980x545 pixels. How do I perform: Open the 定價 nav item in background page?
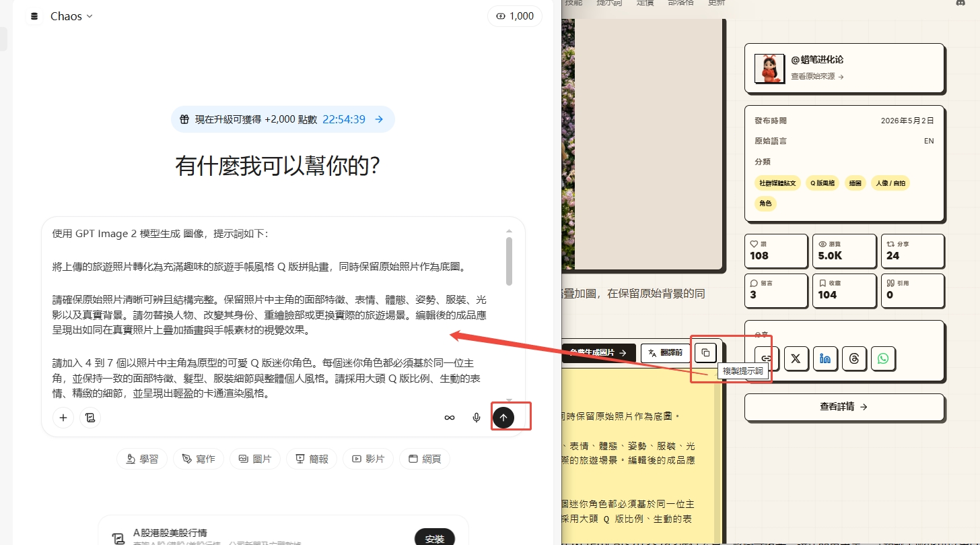pyautogui.click(x=645, y=3)
